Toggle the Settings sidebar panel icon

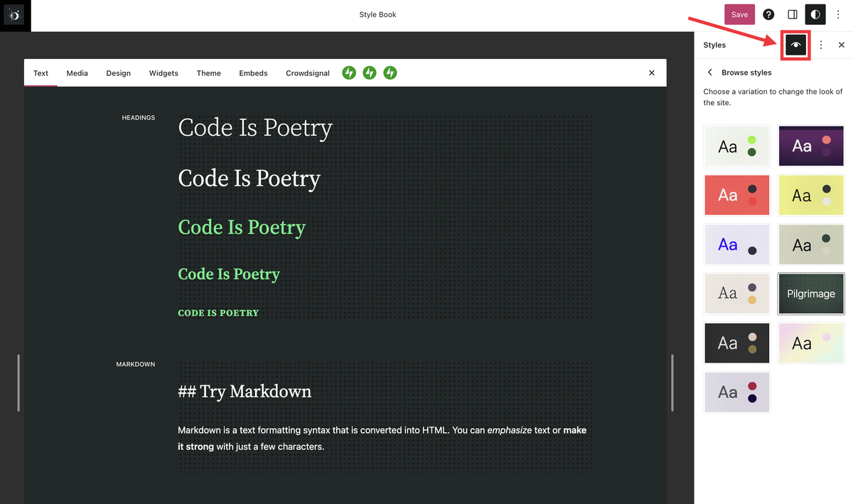coord(792,15)
